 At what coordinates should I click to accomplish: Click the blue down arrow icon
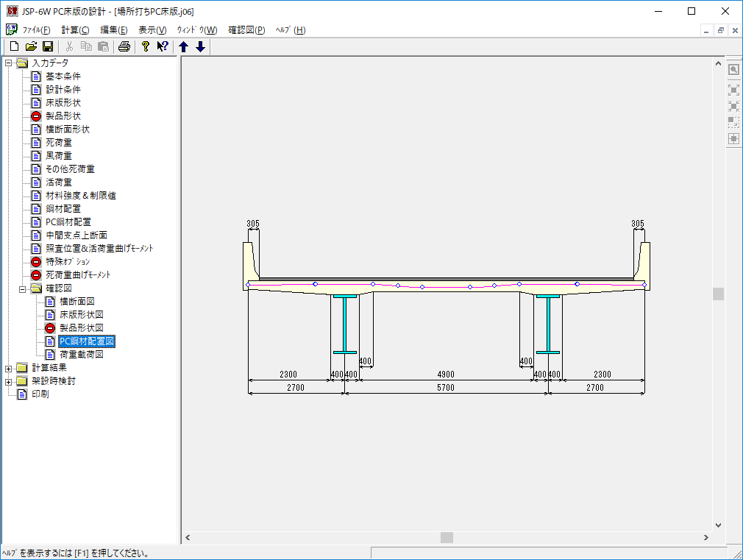[x=200, y=47]
